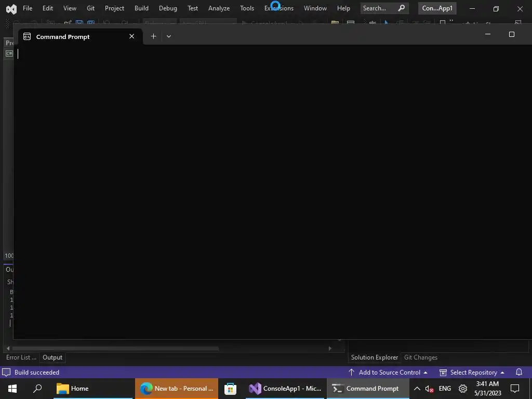Restore down the Visual Studio window
Screen dimensions: 532x399
(496, 8)
